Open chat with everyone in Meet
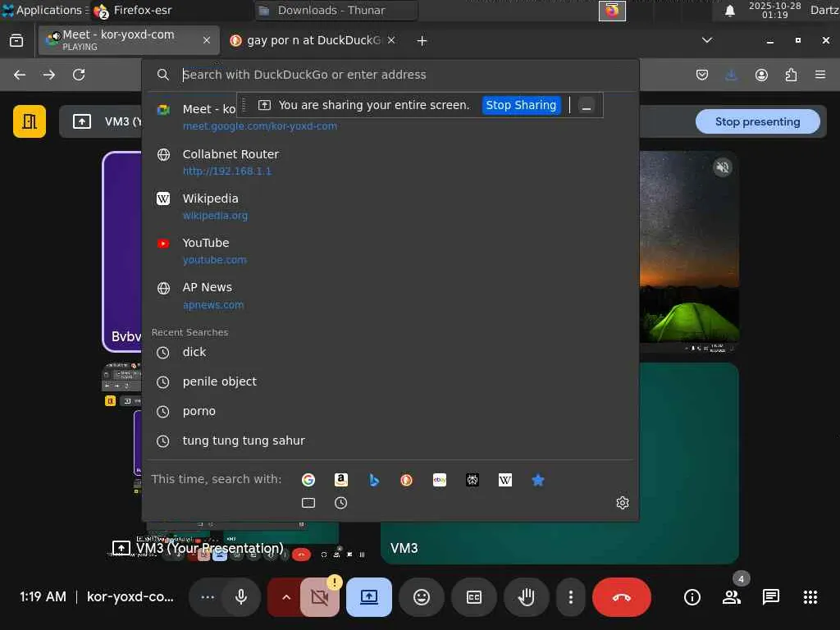The image size is (840, 630). (x=771, y=597)
